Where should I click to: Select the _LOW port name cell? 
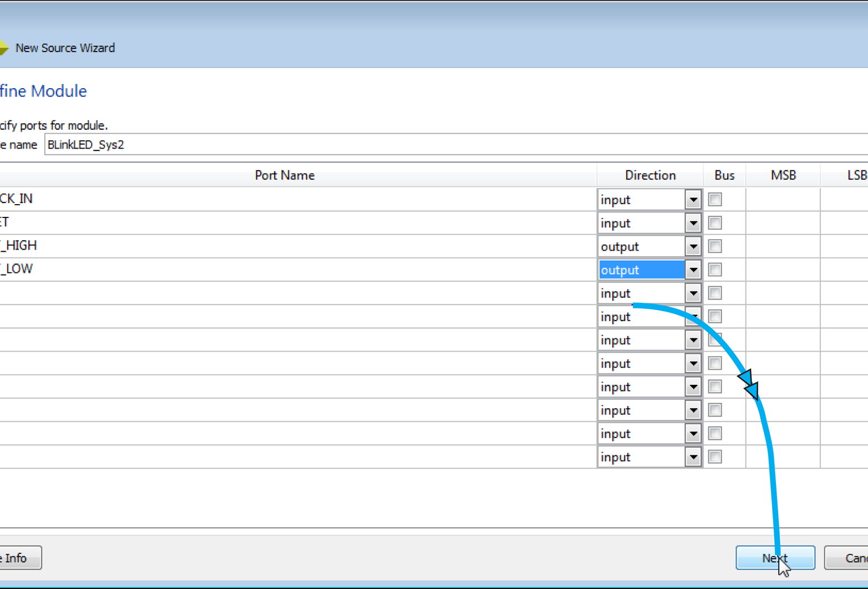tap(298, 269)
